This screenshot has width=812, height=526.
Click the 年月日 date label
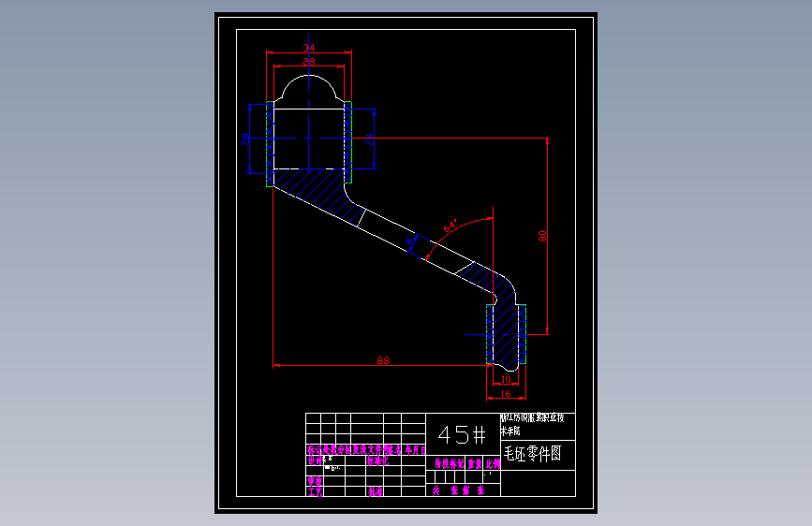click(x=415, y=450)
